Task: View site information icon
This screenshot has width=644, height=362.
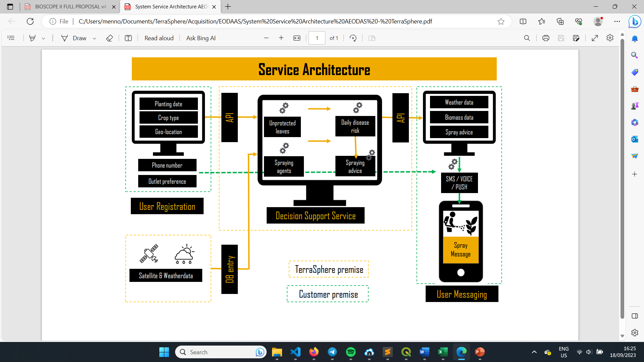Action: point(53,21)
